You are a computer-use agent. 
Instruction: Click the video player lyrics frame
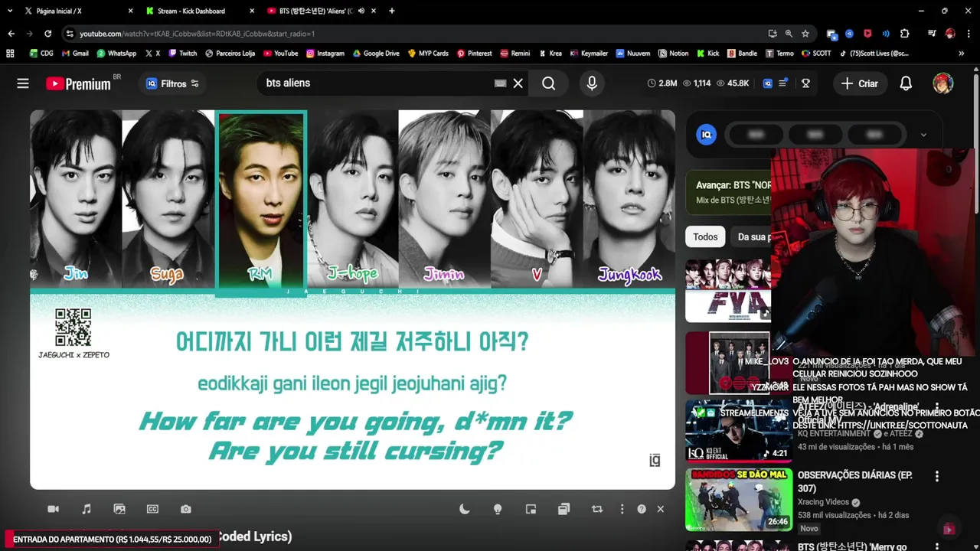(x=352, y=299)
